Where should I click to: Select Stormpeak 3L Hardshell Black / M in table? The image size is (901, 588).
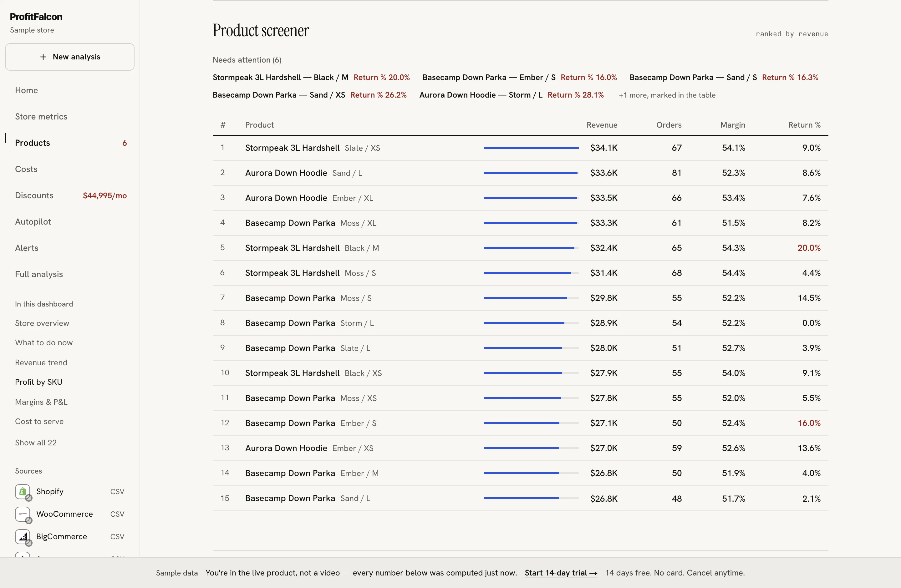[521, 248]
